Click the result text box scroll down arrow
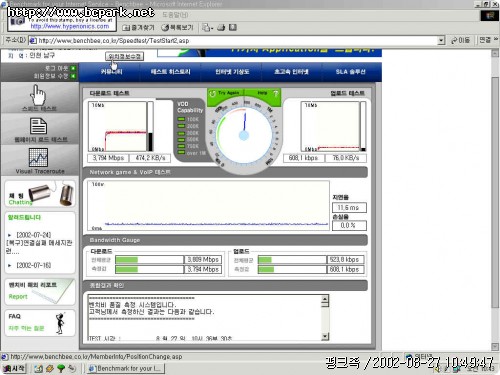Viewport: 500px width, 375px height. (325, 337)
